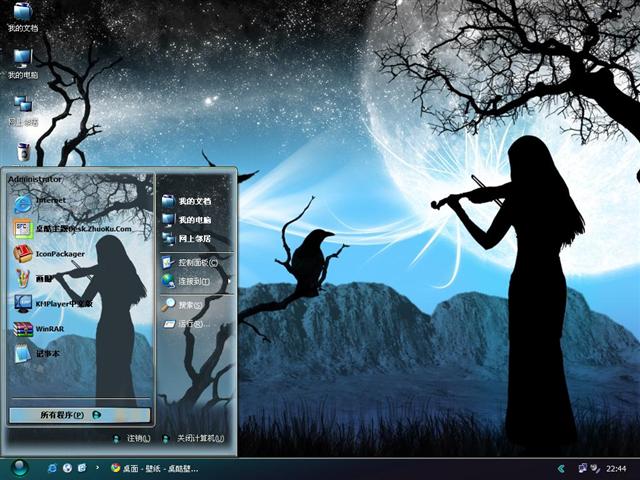Open 我的电脑 in Start menu right panel

click(x=186, y=220)
